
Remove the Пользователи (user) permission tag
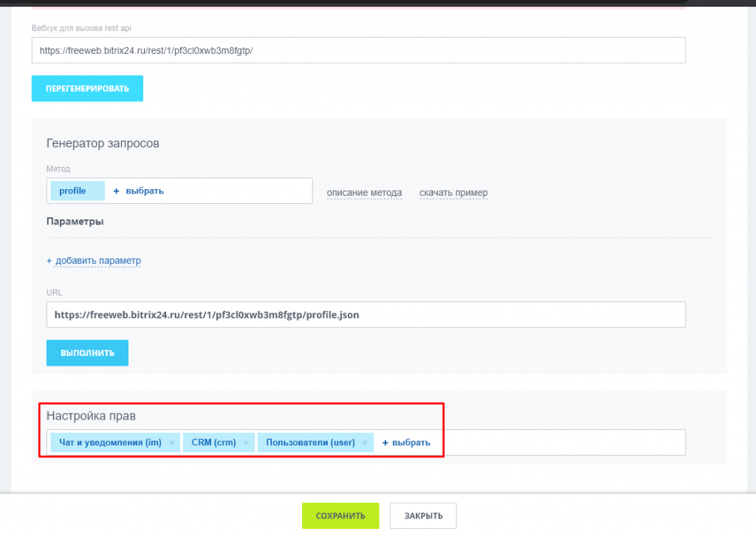point(365,443)
